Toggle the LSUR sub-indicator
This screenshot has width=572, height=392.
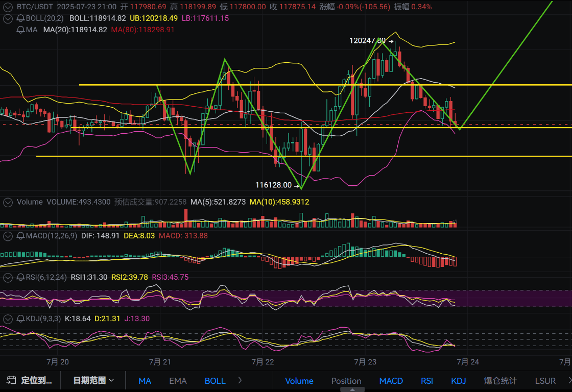(x=545, y=381)
